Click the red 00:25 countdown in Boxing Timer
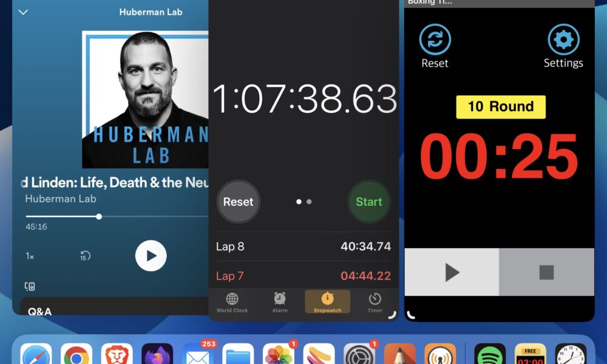 coord(499,157)
